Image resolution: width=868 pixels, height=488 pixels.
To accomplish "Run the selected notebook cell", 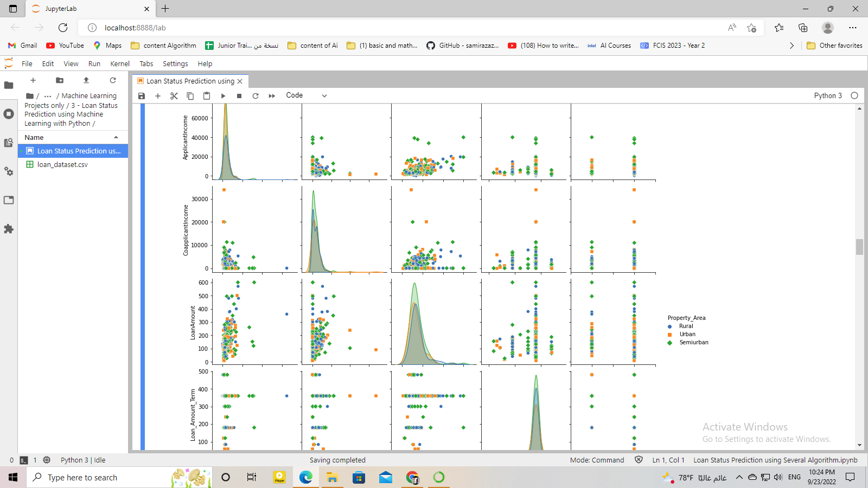I will point(223,95).
